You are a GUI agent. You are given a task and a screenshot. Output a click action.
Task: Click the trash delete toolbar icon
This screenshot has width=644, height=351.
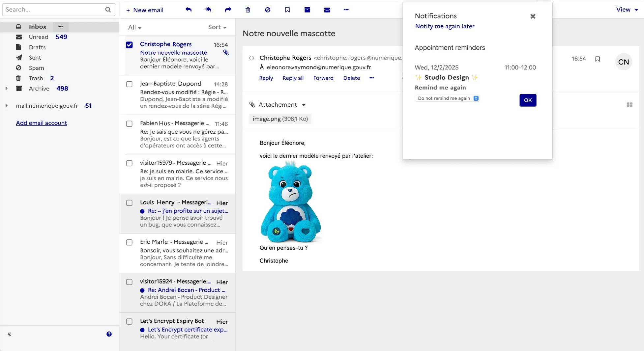click(x=248, y=10)
